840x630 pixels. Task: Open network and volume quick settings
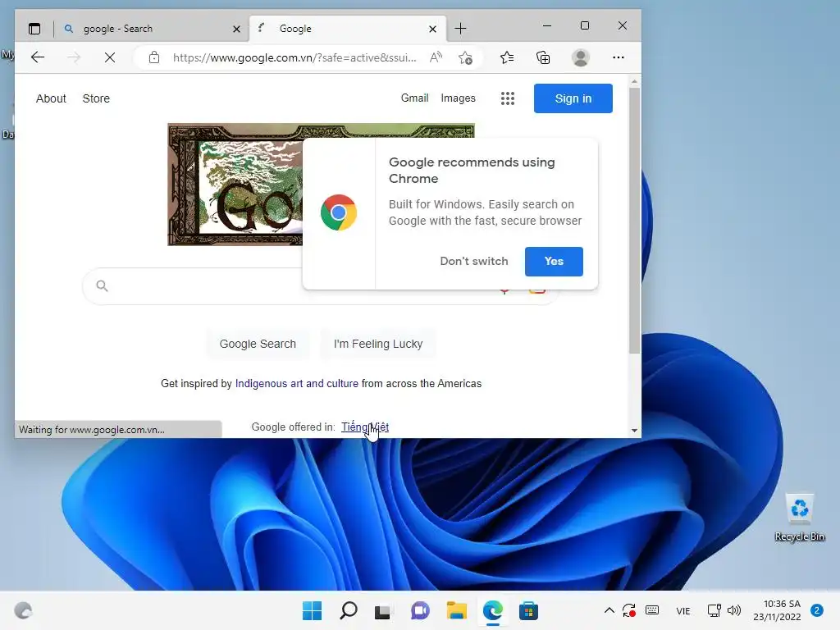point(724,610)
